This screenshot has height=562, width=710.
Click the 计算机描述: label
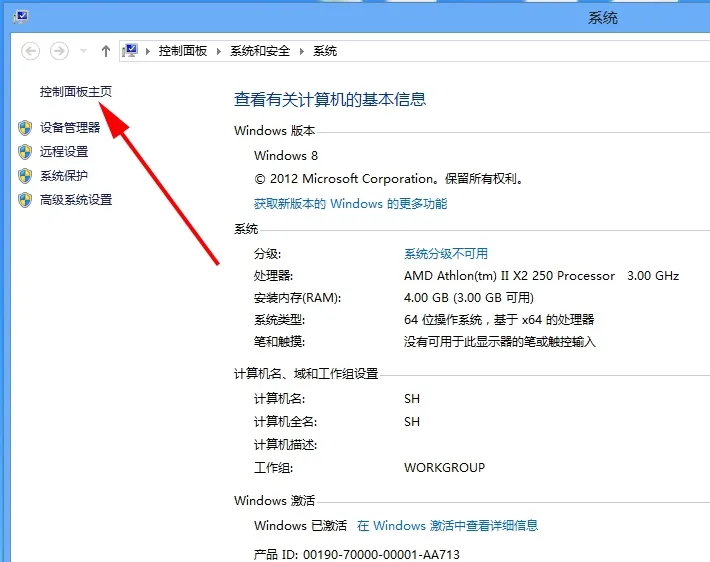(285, 445)
